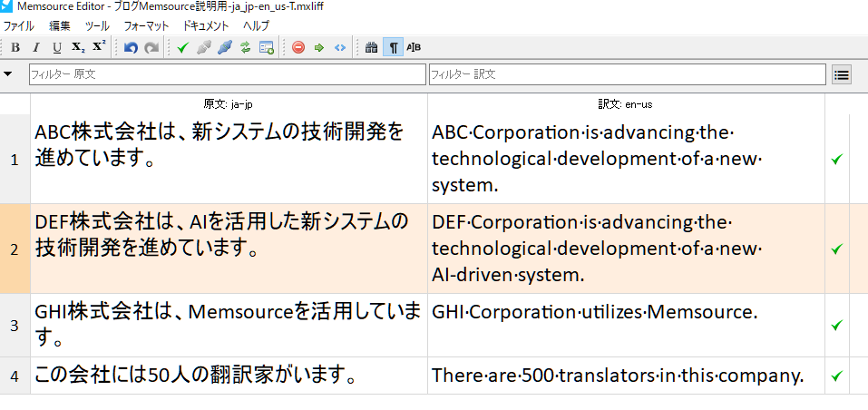
Task: Click target GHI Corporation utilizes Memsource.
Action: tap(594, 313)
